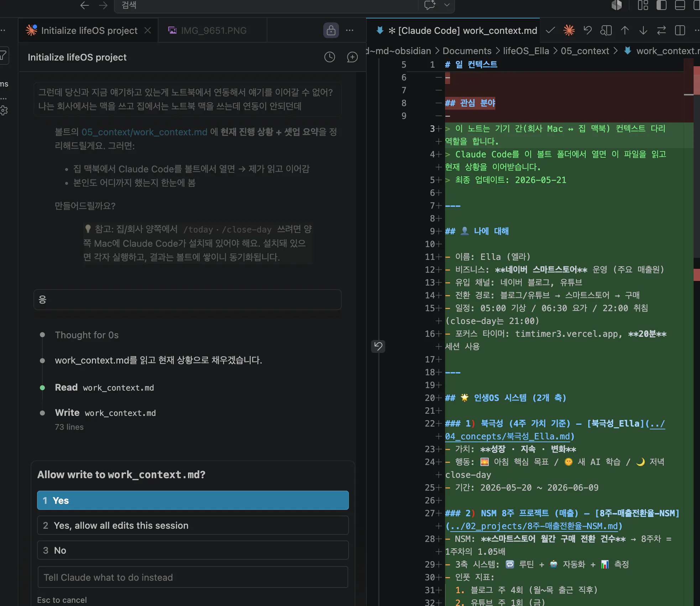Click the Claude Code sunburst icon in toolbar

pyautogui.click(x=569, y=30)
